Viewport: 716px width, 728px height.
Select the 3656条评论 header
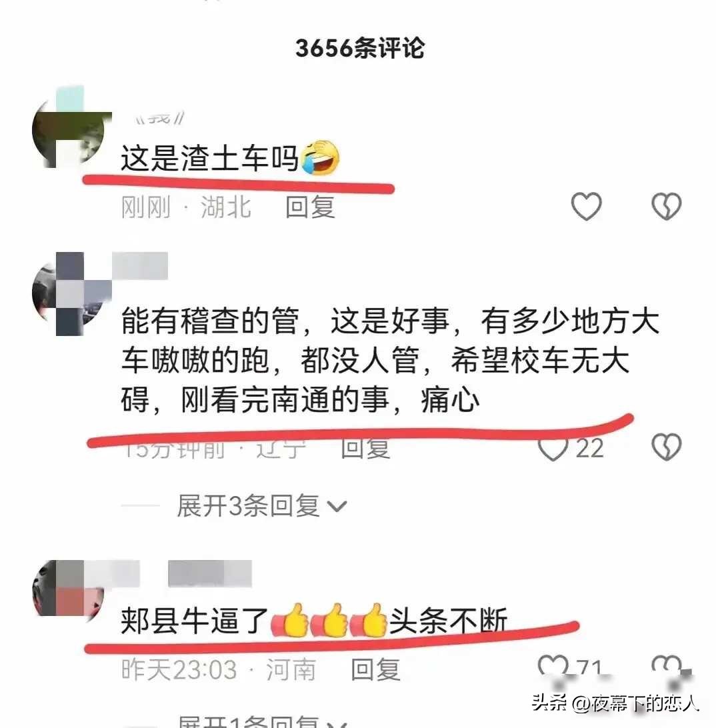click(x=360, y=48)
